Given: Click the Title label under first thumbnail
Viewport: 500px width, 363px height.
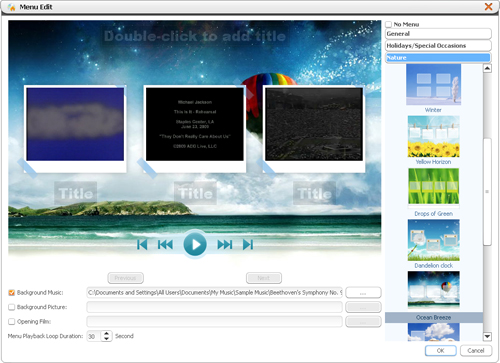Looking at the screenshot, I should pyautogui.click(x=76, y=193).
